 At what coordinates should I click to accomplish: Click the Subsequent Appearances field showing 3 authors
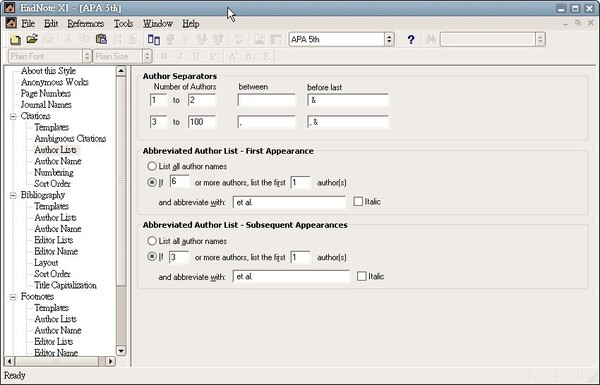tap(179, 257)
